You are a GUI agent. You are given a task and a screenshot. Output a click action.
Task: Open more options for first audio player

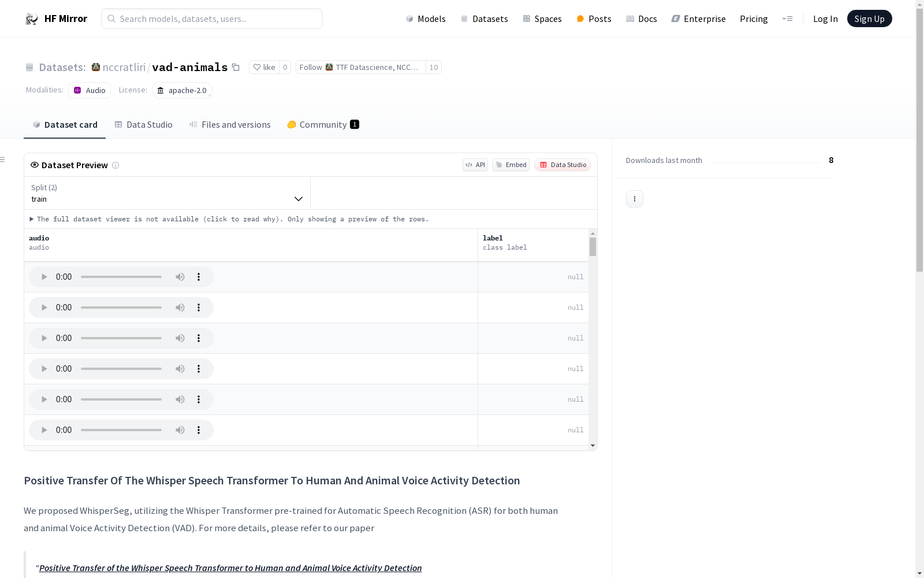[x=199, y=277]
